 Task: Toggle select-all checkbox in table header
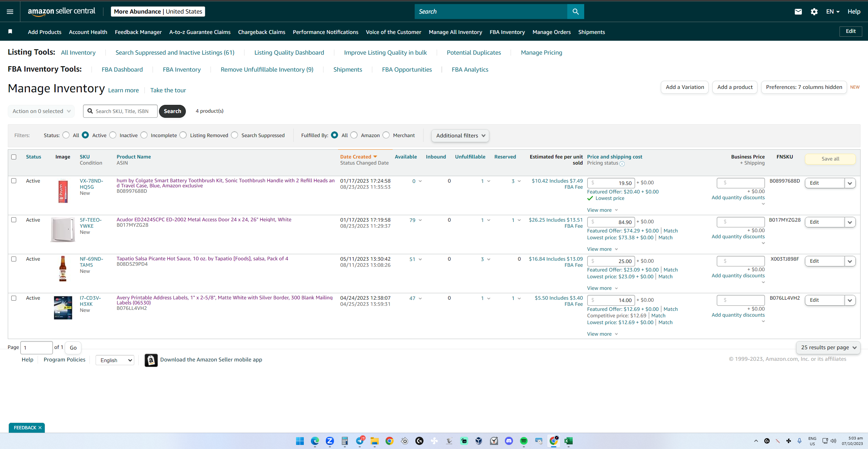tap(14, 157)
